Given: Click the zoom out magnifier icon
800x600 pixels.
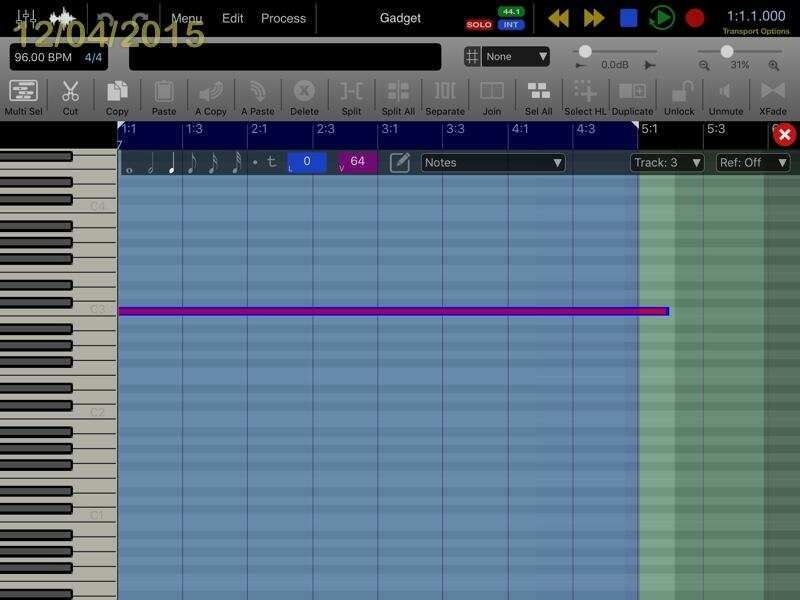Looking at the screenshot, I should click(704, 65).
